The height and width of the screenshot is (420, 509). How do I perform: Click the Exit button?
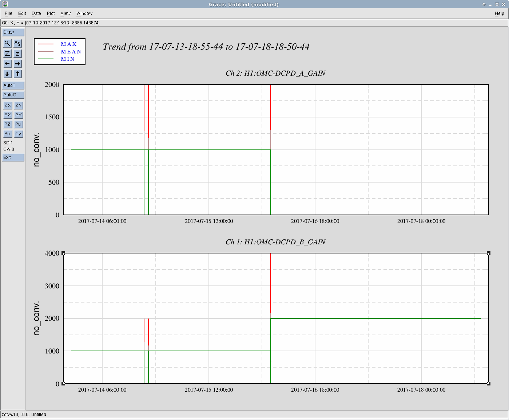tap(13, 157)
